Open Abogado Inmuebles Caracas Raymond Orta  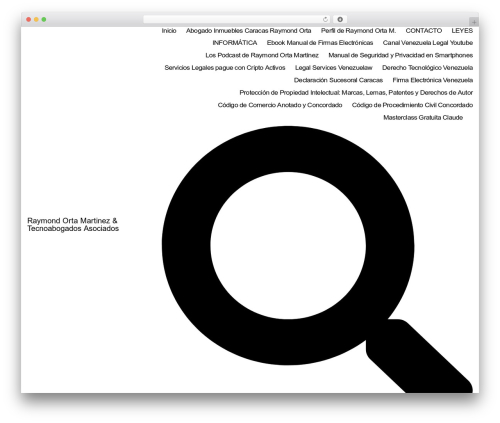pyautogui.click(x=248, y=31)
